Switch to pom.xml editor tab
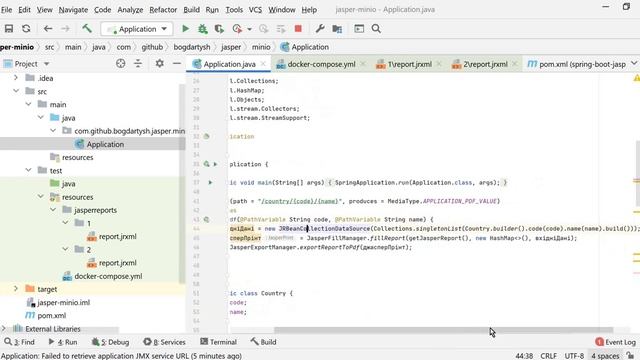640x360 pixels. (577, 64)
